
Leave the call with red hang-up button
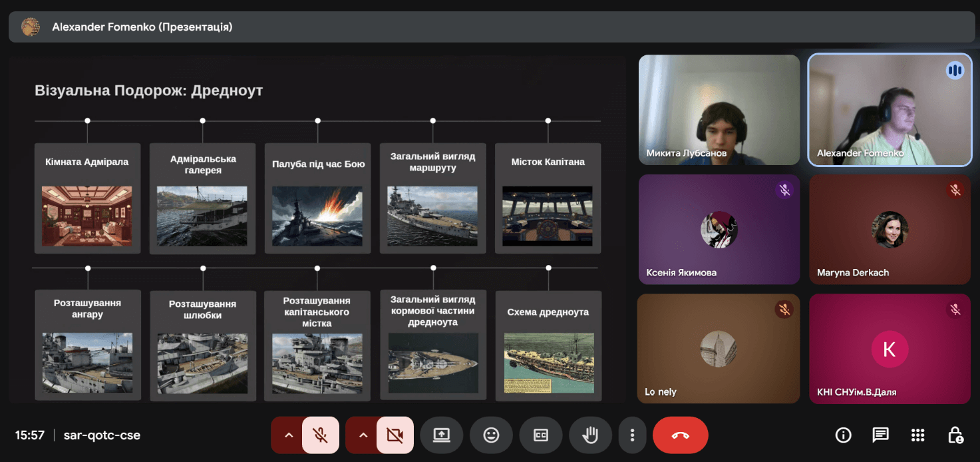(680, 435)
